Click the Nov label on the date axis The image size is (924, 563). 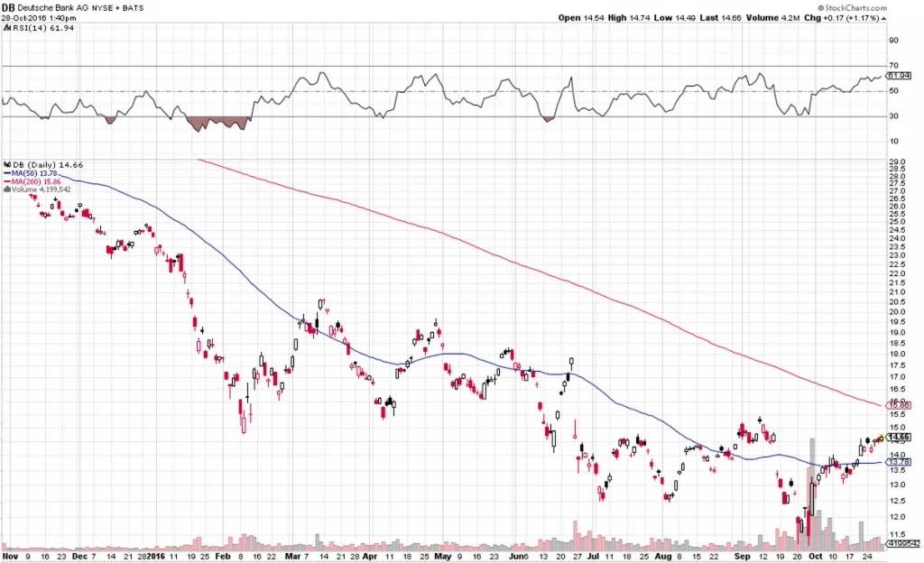[11, 556]
